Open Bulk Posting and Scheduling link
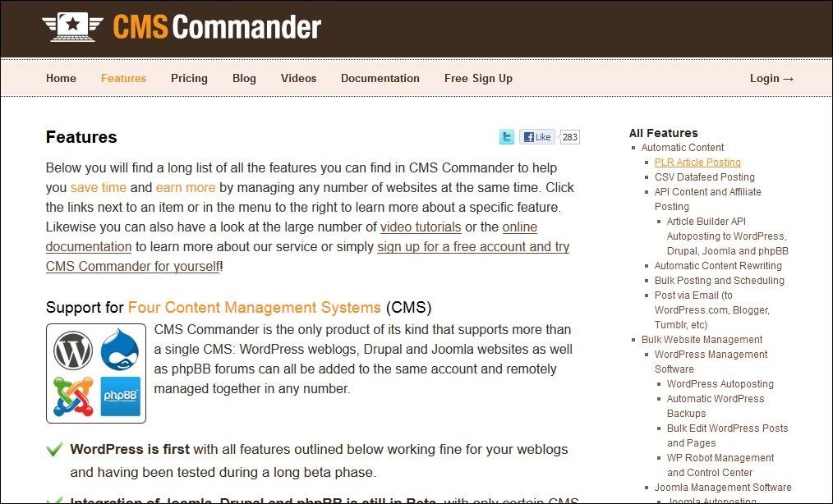This screenshot has width=833, height=504. 720,281
